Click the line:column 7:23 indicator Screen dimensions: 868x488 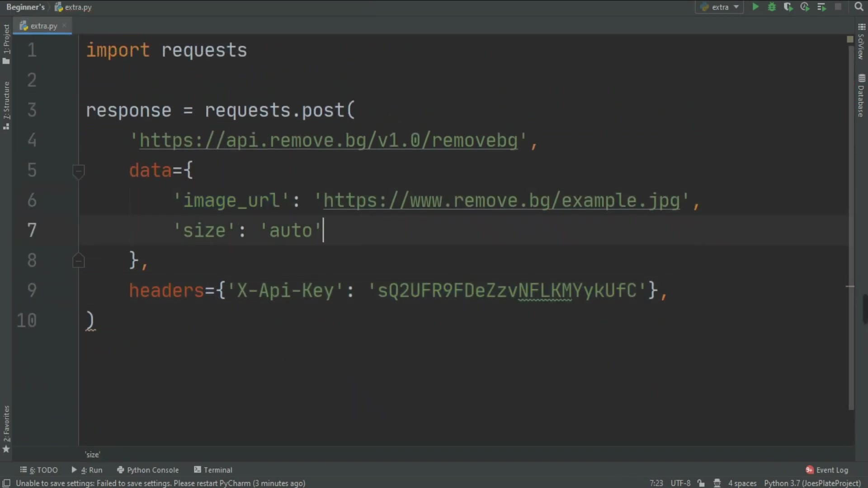click(x=656, y=483)
